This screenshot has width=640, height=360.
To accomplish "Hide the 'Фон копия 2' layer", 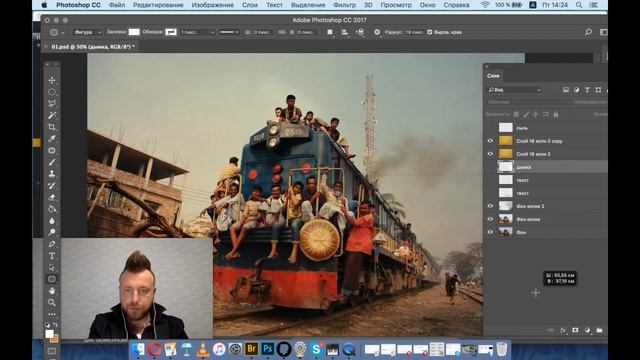I will pyautogui.click(x=490, y=206).
